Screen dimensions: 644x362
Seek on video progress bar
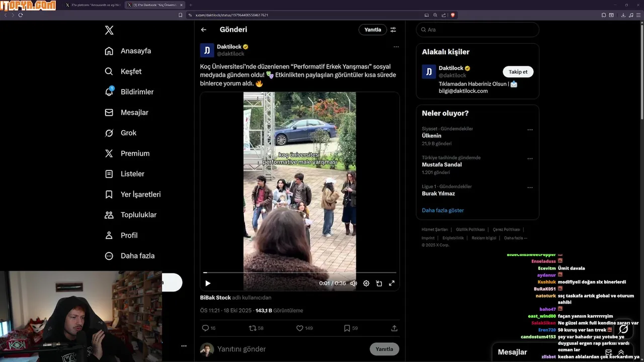(300, 273)
